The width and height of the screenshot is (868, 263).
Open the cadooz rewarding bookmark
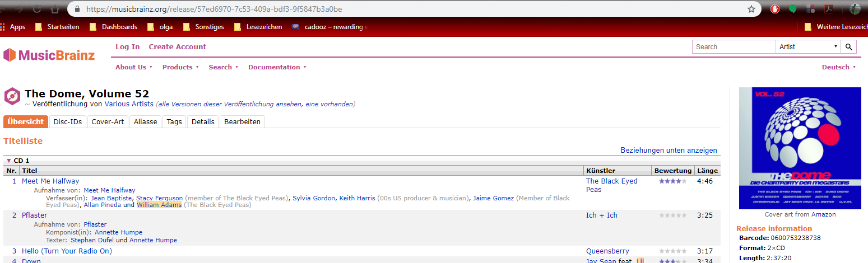[329, 27]
